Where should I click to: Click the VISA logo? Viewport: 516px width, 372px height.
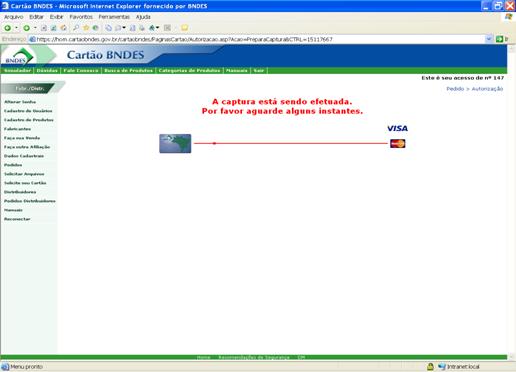point(397,128)
